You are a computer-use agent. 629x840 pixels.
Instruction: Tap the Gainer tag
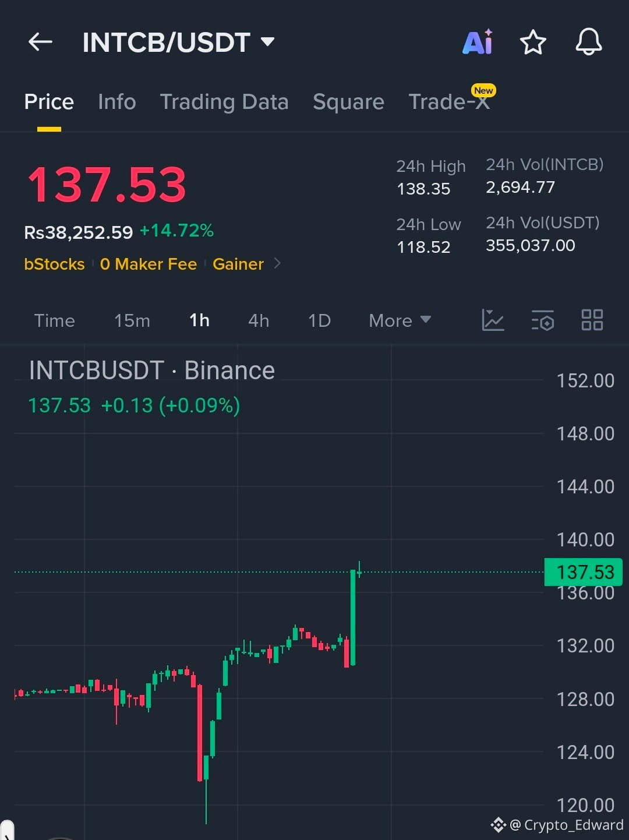238,264
